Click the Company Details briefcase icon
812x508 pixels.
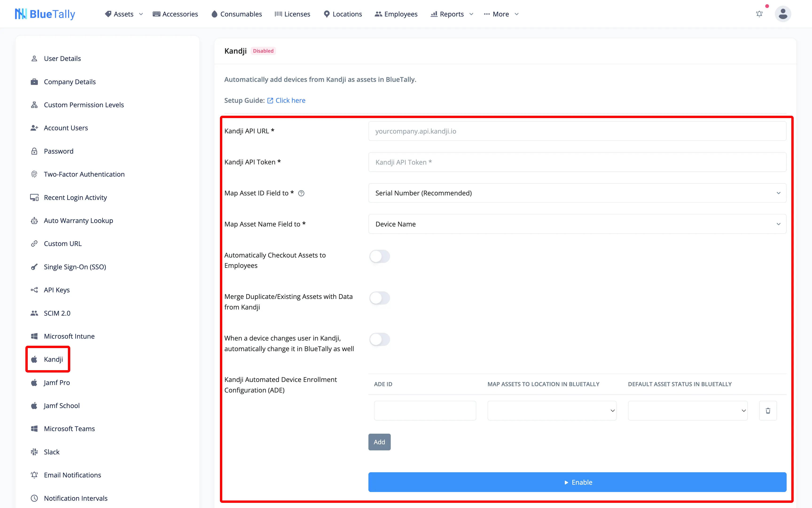click(x=34, y=82)
